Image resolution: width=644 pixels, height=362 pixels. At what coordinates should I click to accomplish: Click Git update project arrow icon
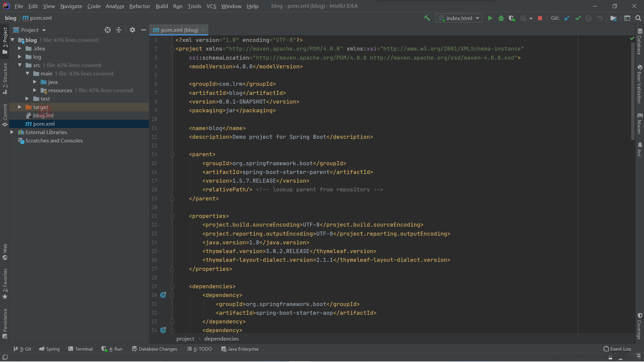click(x=567, y=18)
